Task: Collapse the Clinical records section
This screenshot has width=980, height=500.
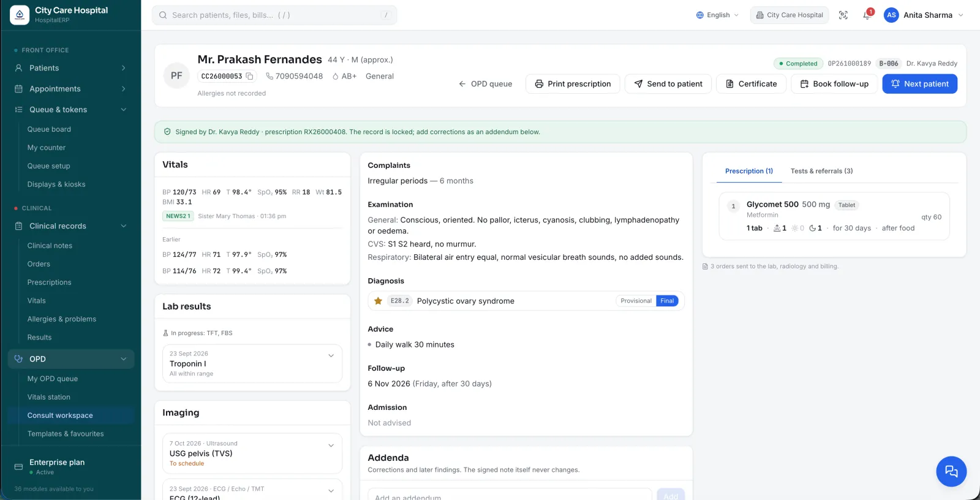Action: [71, 226]
